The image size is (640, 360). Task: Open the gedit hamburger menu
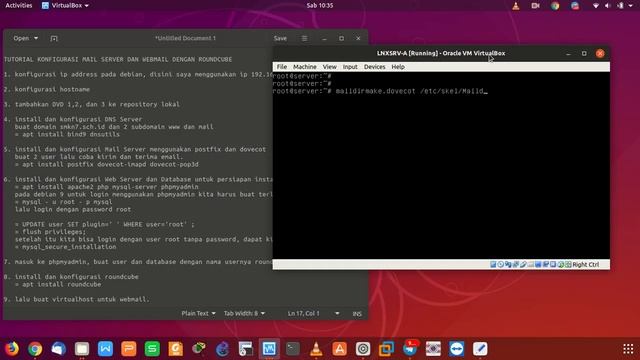click(x=304, y=38)
